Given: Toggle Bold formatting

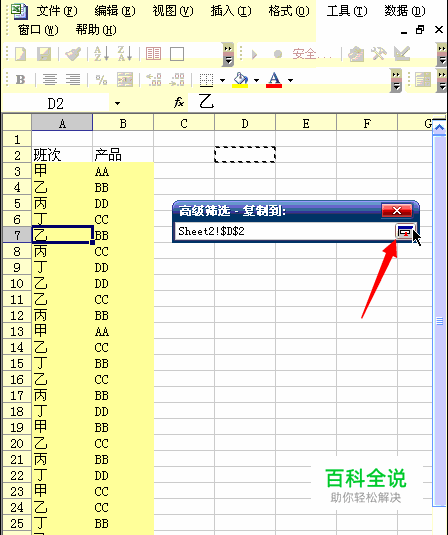Looking at the screenshot, I should click(x=20, y=79).
